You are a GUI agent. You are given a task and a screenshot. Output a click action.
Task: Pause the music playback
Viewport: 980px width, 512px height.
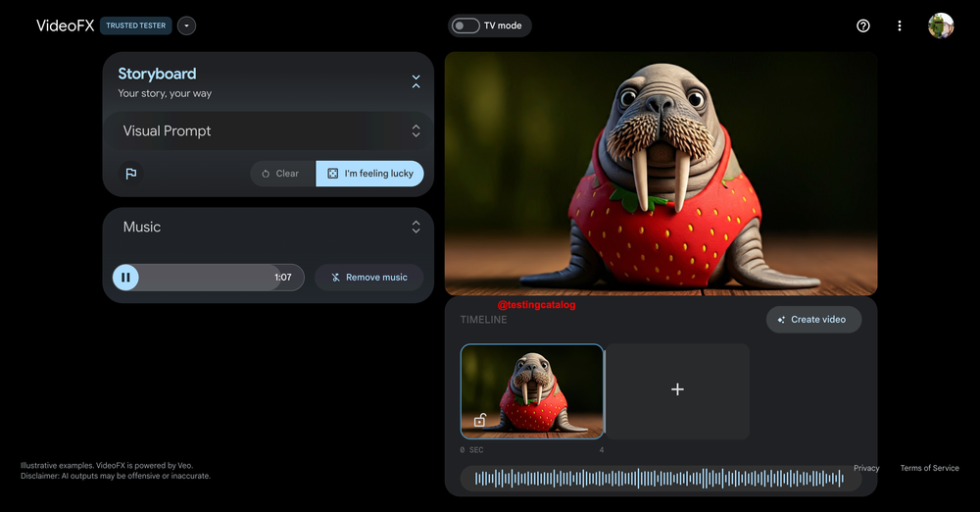click(x=125, y=278)
